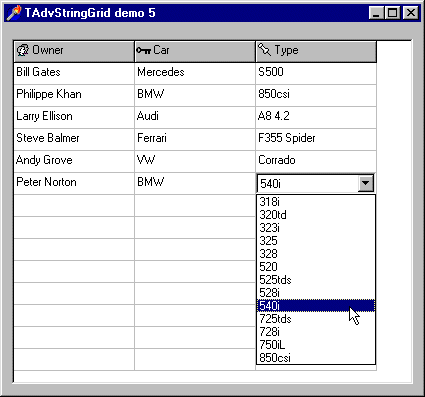The height and width of the screenshot is (397, 425).
Task: Choose 728i from the list
Action: 316,332
